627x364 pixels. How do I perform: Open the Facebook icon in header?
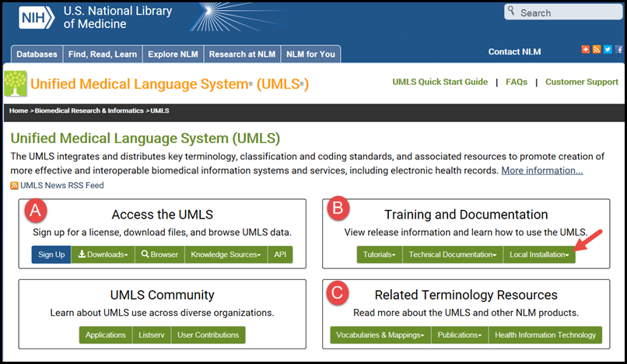click(619, 49)
